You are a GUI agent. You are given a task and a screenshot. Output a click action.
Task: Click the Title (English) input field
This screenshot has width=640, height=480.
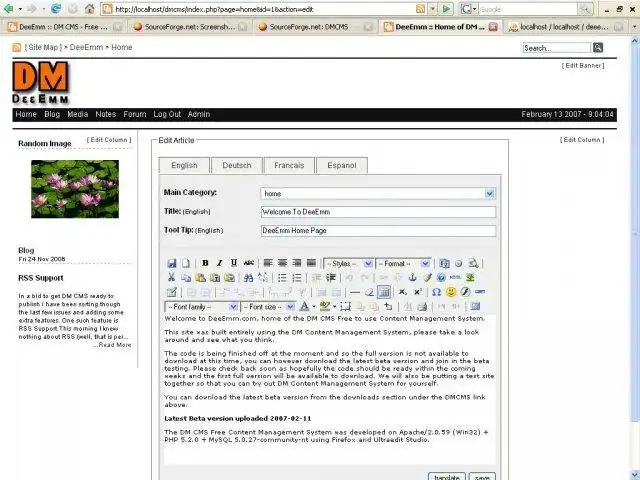378,212
